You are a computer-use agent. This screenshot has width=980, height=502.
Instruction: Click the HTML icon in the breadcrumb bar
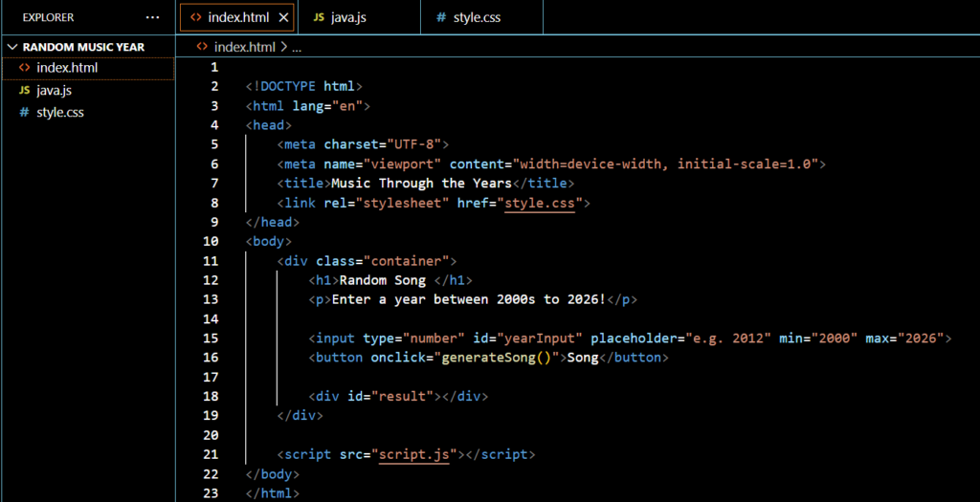click(x=201, y=46)
